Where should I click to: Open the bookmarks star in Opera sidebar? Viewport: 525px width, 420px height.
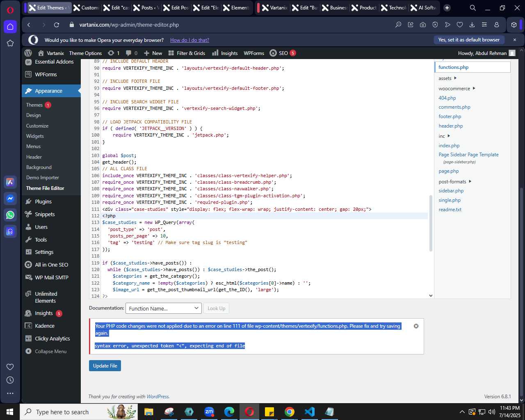(x=10, y=43)
